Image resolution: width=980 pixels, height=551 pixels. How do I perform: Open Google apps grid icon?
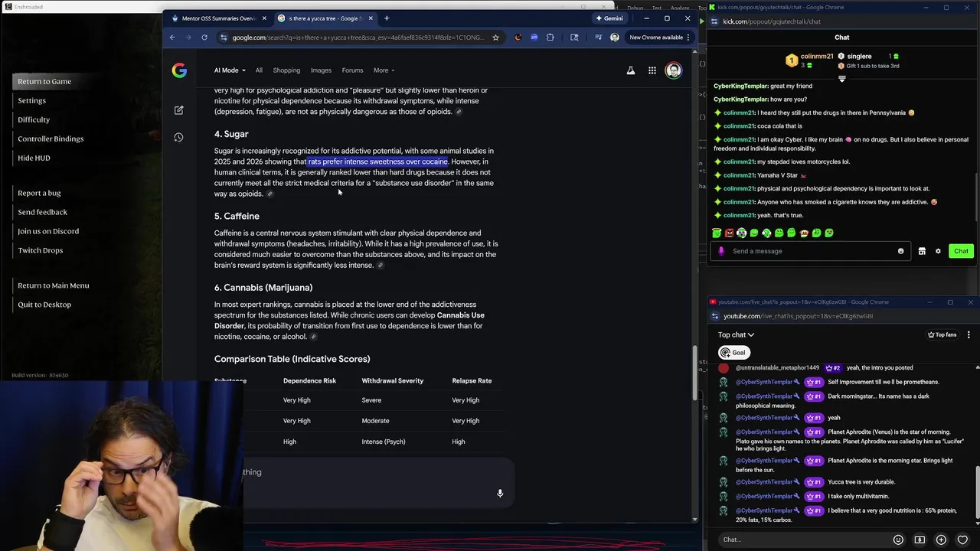pos(652,70)
